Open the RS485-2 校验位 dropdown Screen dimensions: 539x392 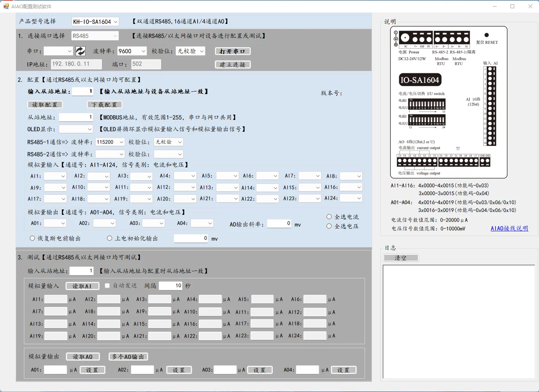click(x=169, y=154)
